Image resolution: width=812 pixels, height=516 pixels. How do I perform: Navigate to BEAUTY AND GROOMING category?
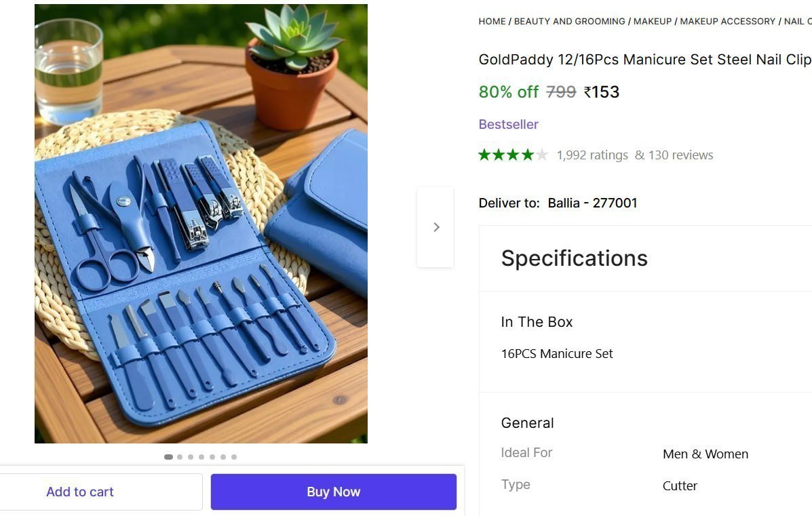(568, 21)
